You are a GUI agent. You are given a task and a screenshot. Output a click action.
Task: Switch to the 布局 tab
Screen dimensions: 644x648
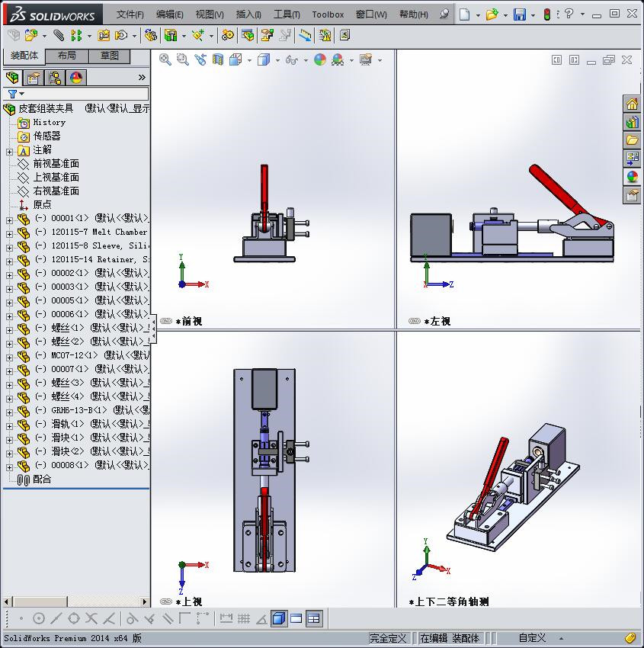(x=66, y=56)
